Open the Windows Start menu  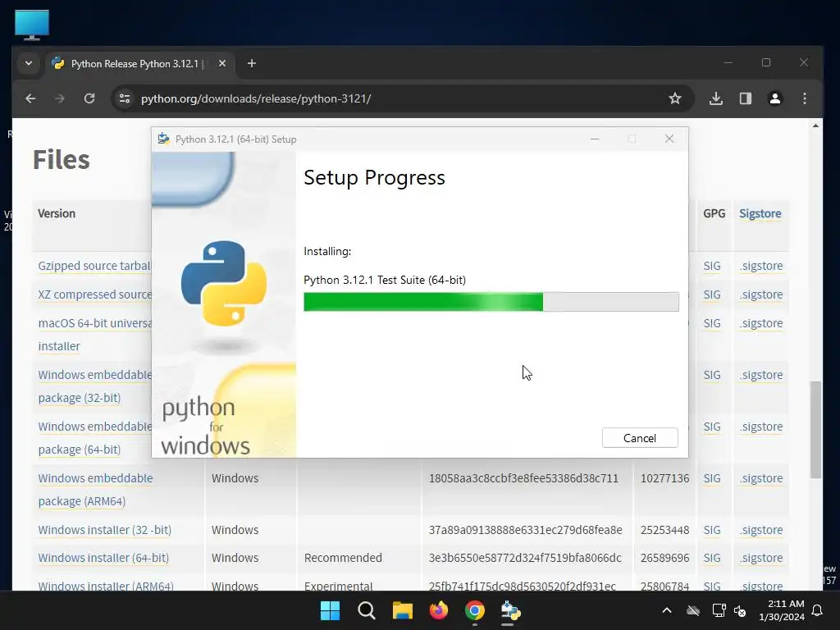point(330,610)
